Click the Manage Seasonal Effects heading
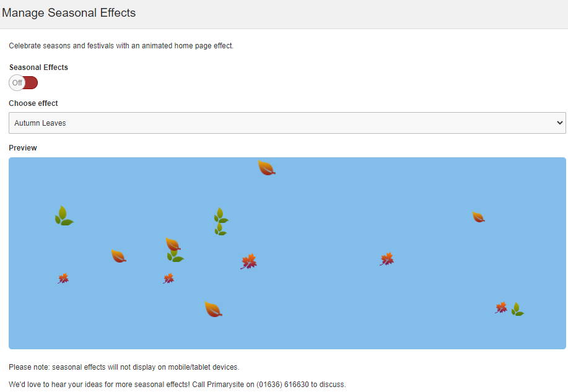Image resolution: width=568 pixels, height=392 pixels. (x=69, y=12)
